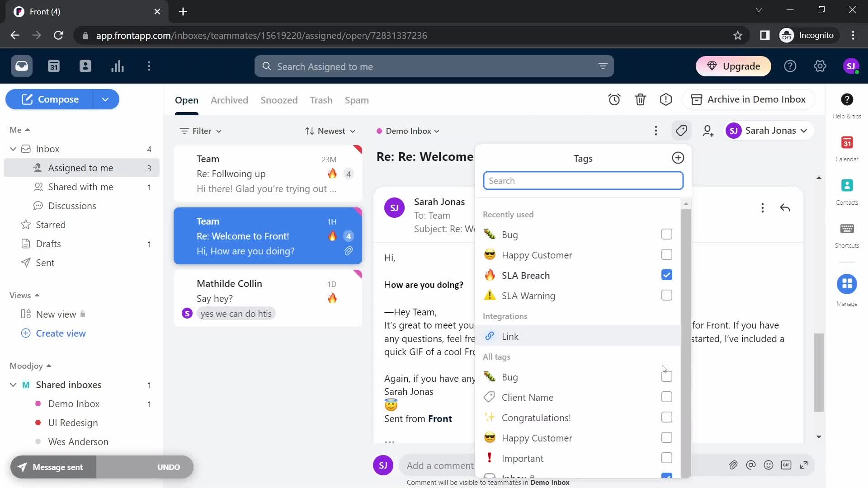Screen dimensions: 868x488
Task: Open Shortcuts plugin in right sidebar
Action: coord(847,235)
